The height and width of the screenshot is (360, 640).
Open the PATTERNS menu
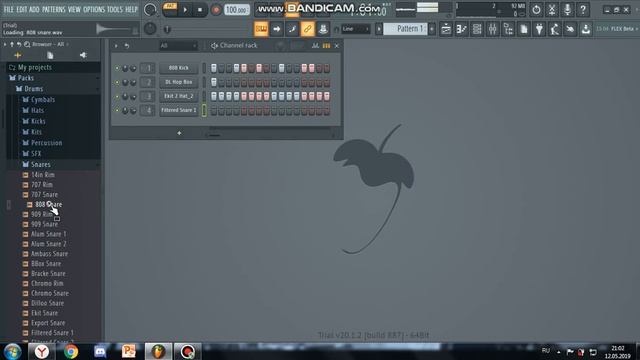pyautogui.click(x=54, y=9)
